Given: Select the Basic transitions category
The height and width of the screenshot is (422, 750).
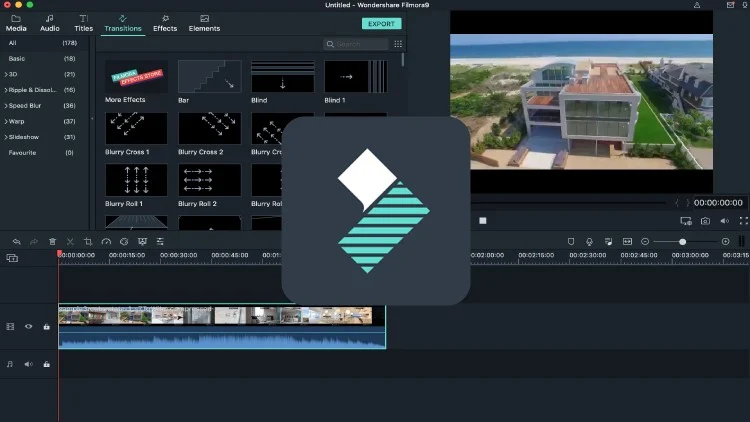Looking at the screenshot, I should pyautogui.click(x=17, y=59).
